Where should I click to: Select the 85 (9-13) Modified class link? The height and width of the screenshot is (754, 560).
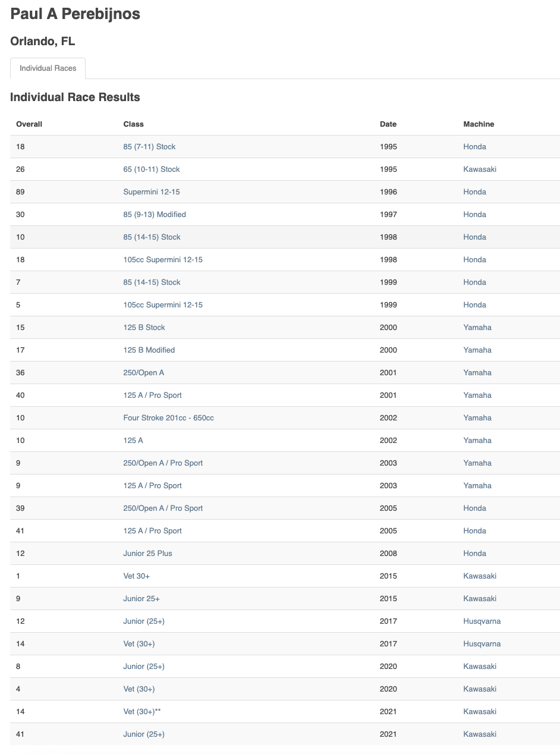(155, 214)
